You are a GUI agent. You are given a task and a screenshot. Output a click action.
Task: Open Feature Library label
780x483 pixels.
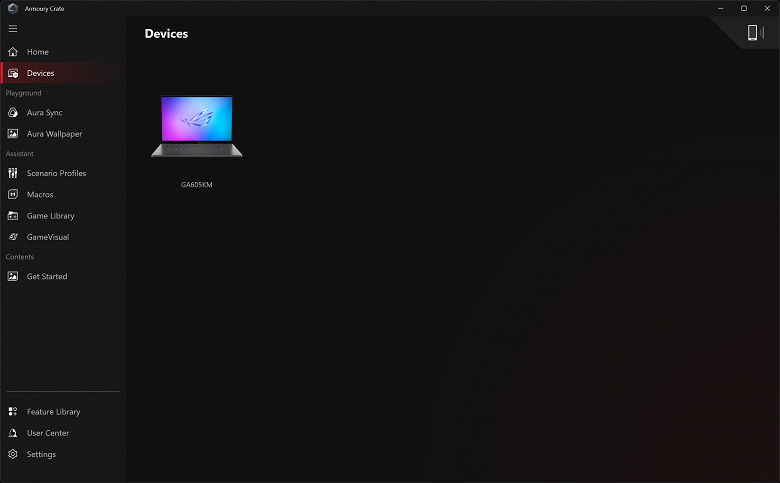[x=53, y=412]
